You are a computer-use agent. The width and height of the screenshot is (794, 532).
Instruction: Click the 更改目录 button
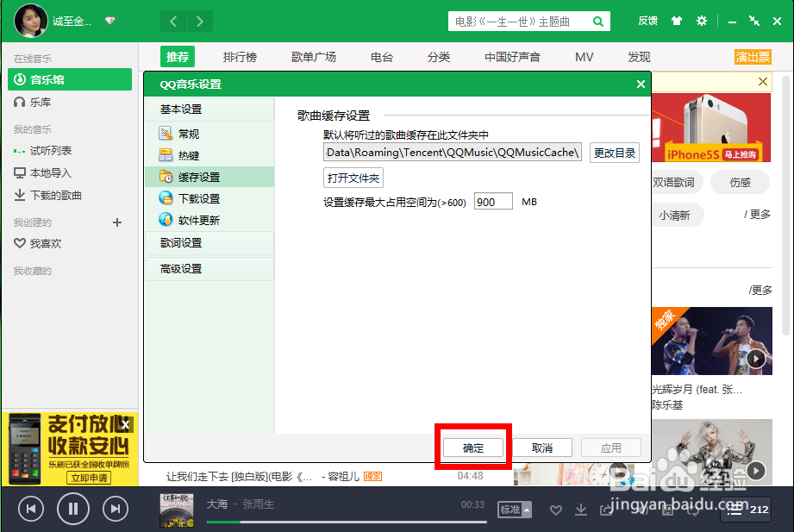pyautogui.click(x=614, y=153)
